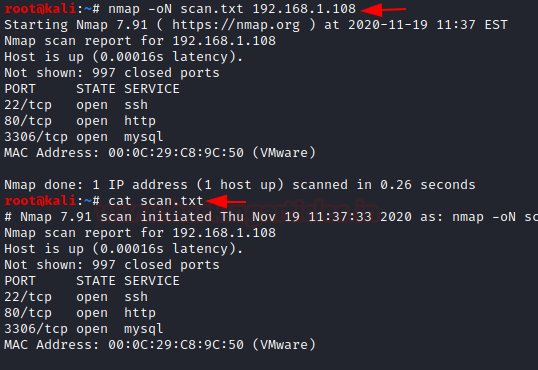Select the first 22/tcp open ssh line

pos(76,105)
